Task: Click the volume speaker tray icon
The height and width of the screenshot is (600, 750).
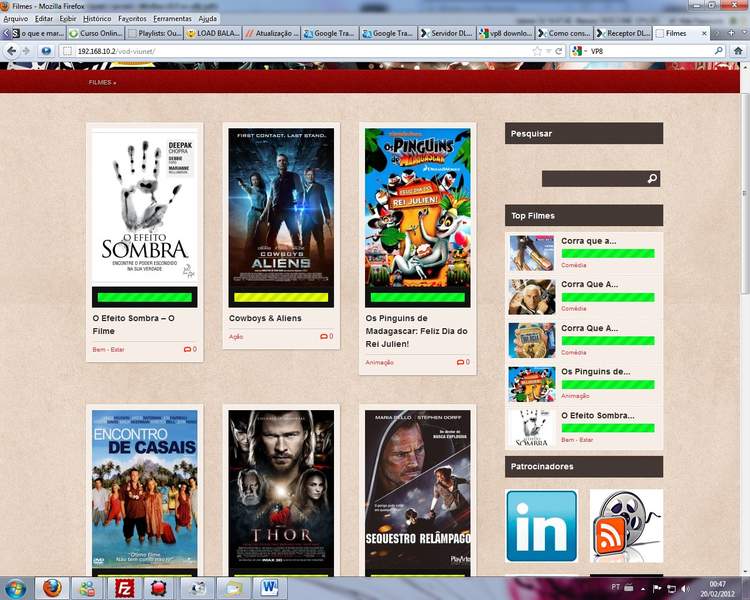Action: (685, 589)
